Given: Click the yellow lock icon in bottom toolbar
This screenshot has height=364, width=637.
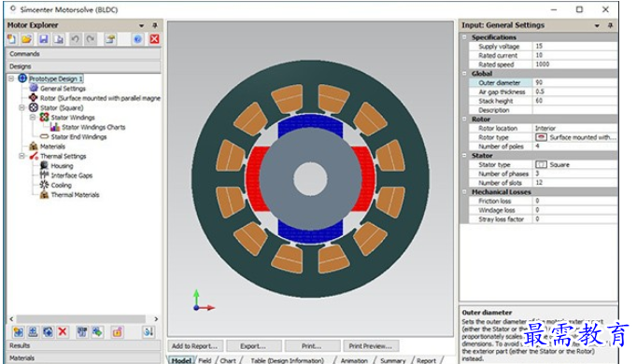Looking at the screenshot, I should click(x=117, y=332).
